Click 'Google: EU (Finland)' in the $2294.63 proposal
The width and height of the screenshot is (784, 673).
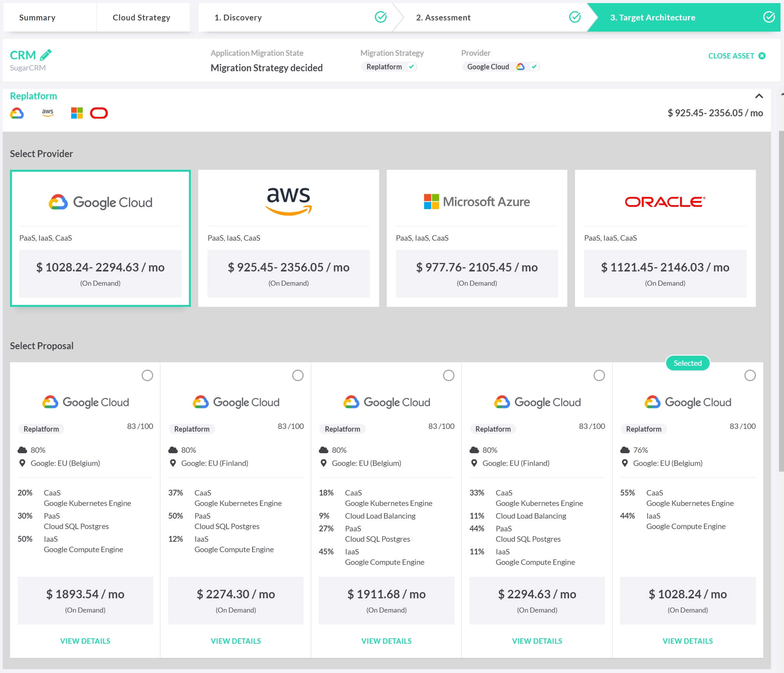516,463
